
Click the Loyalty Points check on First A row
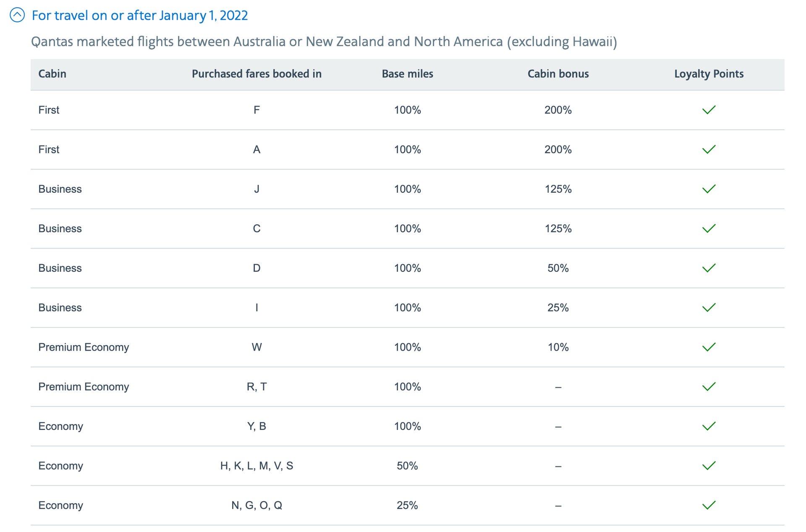(x=709, y=149)
